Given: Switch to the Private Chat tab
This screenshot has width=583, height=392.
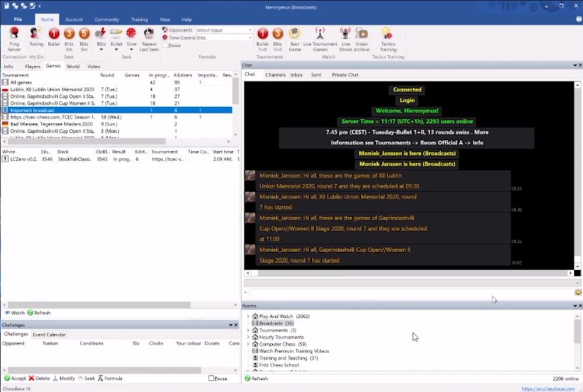Looking at the screenshot, I should click(345, 75).
